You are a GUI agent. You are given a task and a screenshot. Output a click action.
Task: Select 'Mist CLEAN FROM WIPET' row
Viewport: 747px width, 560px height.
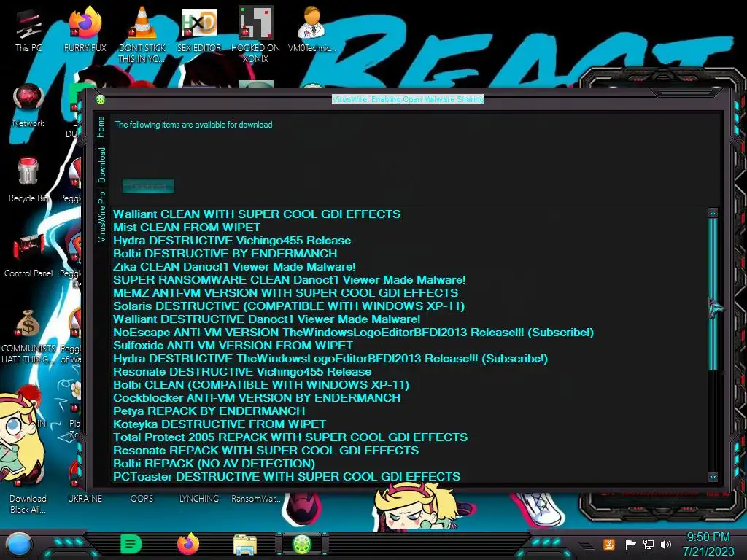187,227
